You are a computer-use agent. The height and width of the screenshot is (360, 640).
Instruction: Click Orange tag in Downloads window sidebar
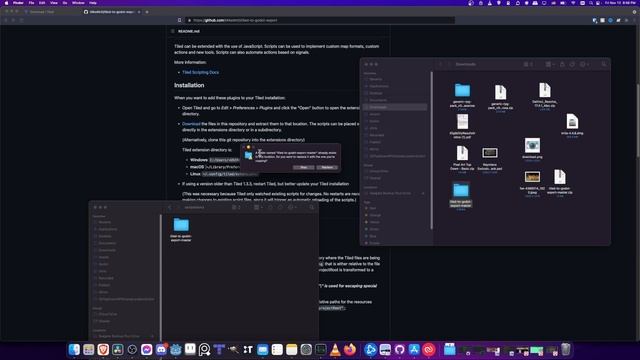pyautogui.click(x=375, y=215)
